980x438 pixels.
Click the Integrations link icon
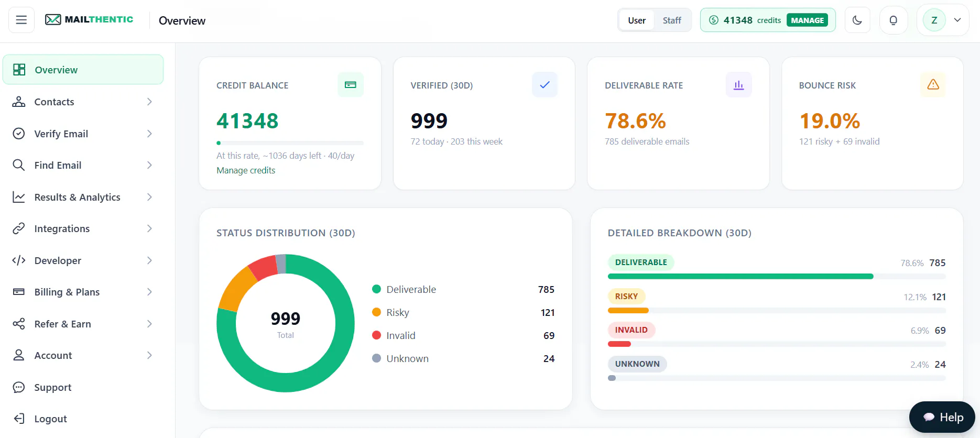click(x=19, y=228)
